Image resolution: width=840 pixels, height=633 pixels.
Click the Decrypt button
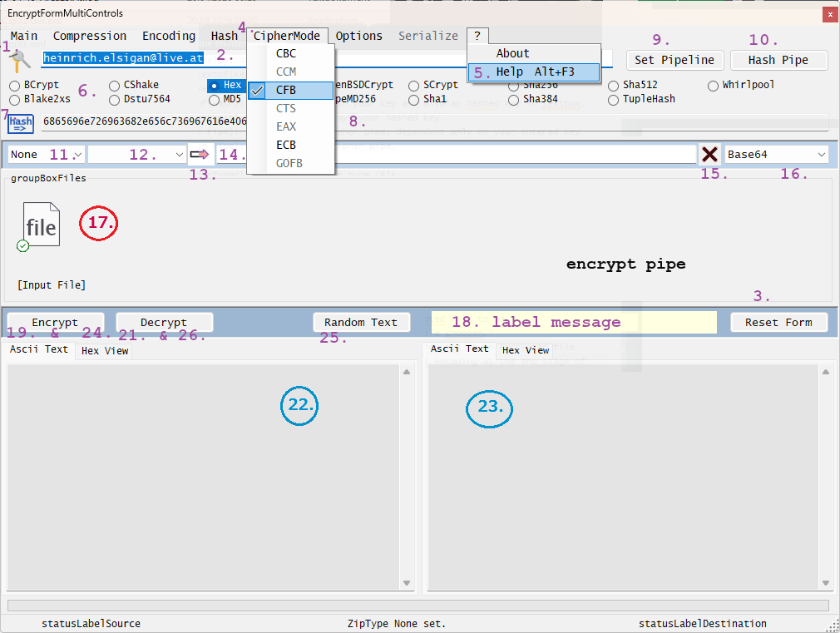click(164, 322)
